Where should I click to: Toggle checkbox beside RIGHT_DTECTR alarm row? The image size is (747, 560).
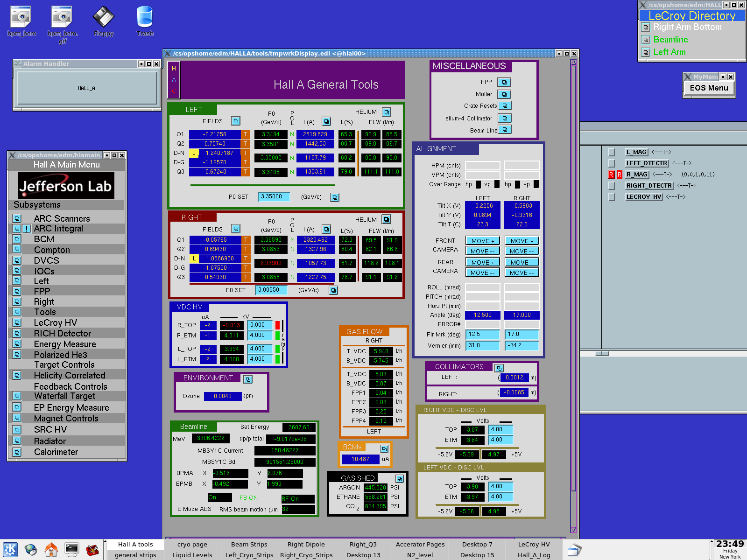611,186
